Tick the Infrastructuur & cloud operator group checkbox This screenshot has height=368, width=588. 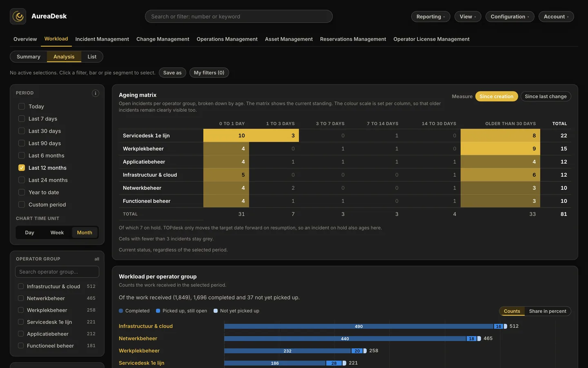coord(21,286)
